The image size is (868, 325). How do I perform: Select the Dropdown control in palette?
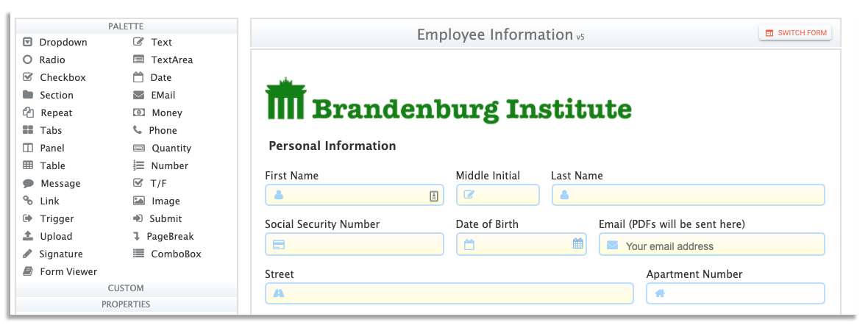(55, 42)
